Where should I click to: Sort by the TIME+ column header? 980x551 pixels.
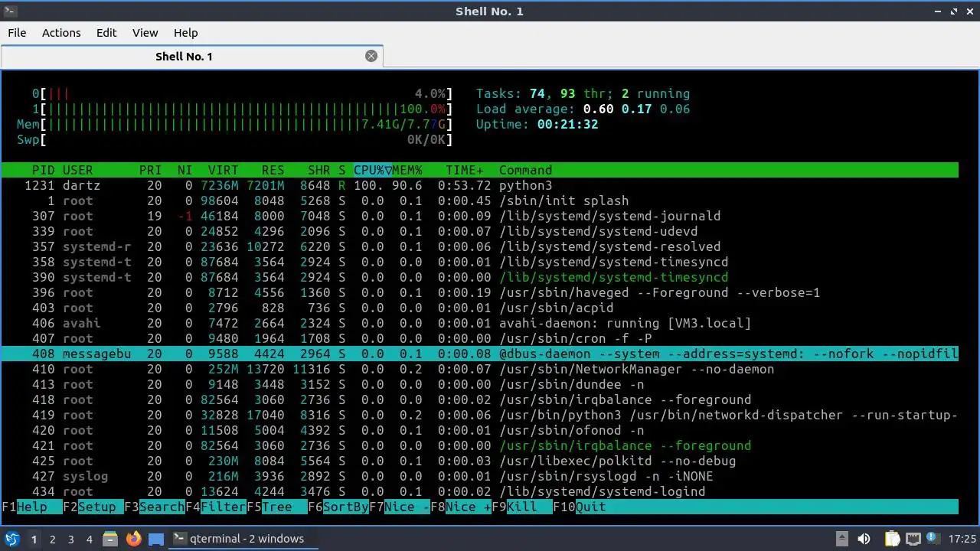tap(464, 170)
